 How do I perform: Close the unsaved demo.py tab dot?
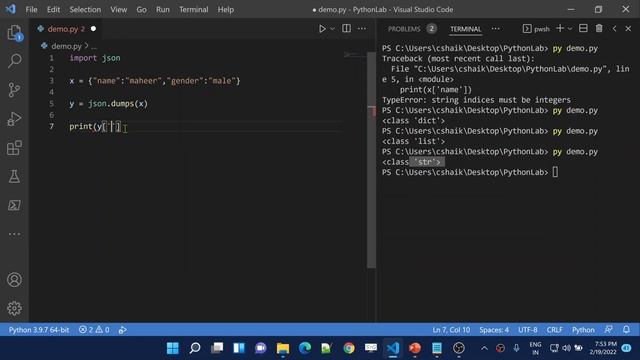click(93, 29)
